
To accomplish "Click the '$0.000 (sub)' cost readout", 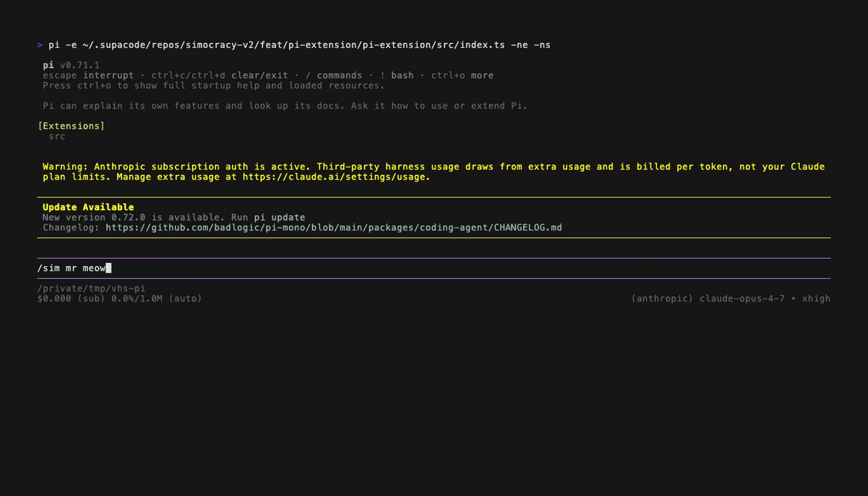I will (71, 299).
